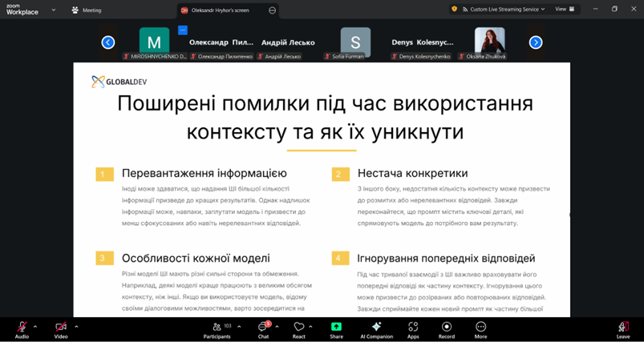Show previous participants with left arrow
Image resolution: width=644 pixels, height=342 pixels.
108,42
